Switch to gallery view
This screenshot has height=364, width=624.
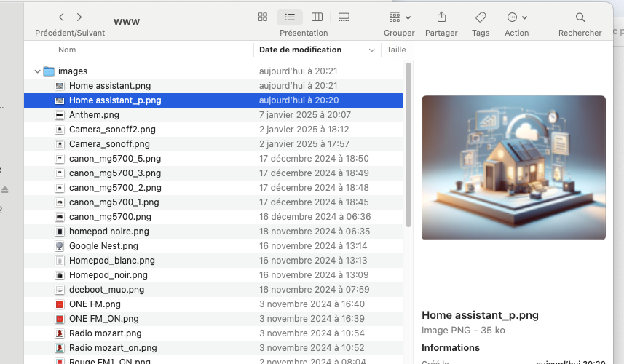[344, 17]
